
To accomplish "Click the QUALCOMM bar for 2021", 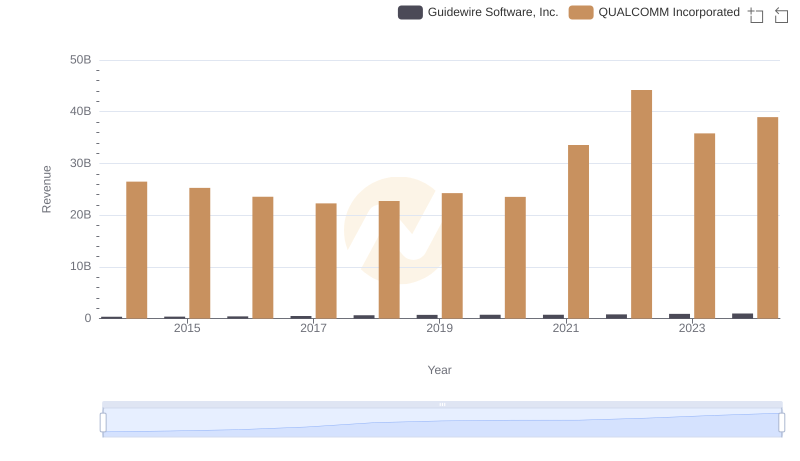I will (x=578, y=232).
